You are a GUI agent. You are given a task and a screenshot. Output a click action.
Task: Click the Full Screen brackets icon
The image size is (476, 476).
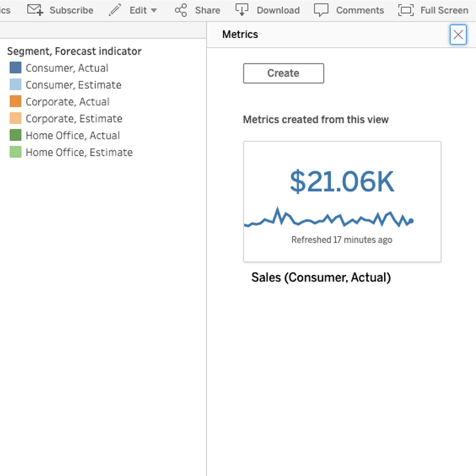point(406,10)
